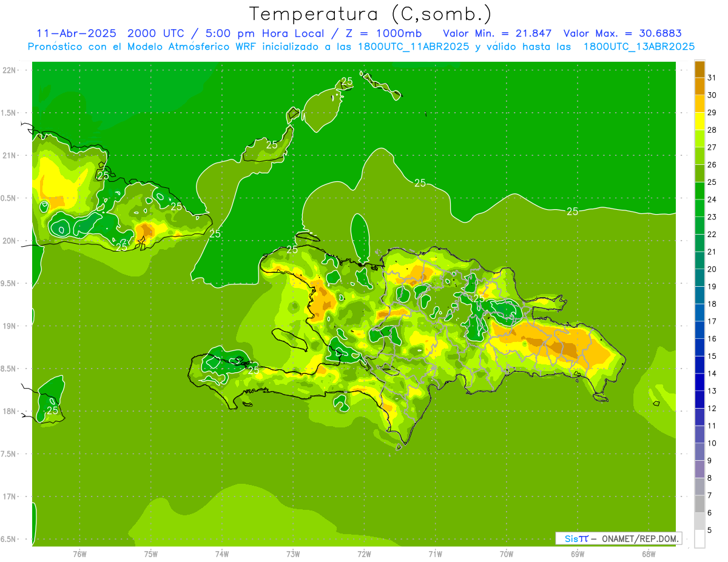
Task: Click the 25 contour label over Jamaica
Action: [53, 410]
